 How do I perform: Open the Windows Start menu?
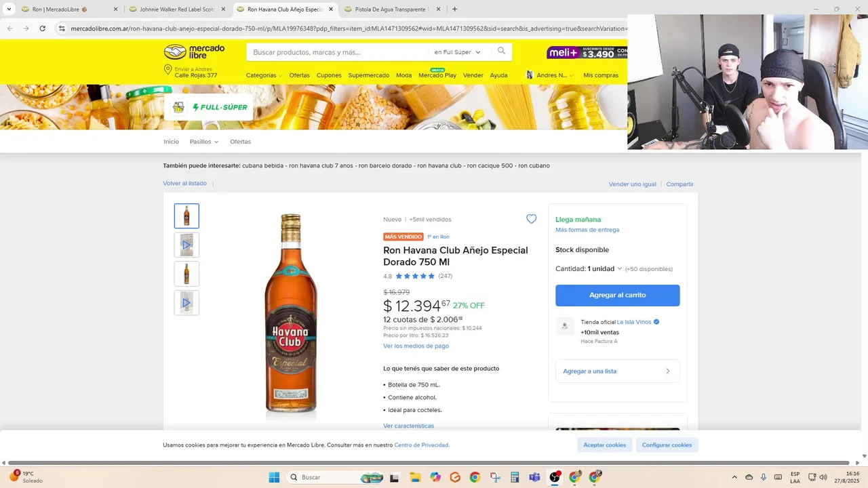[274, 477]
